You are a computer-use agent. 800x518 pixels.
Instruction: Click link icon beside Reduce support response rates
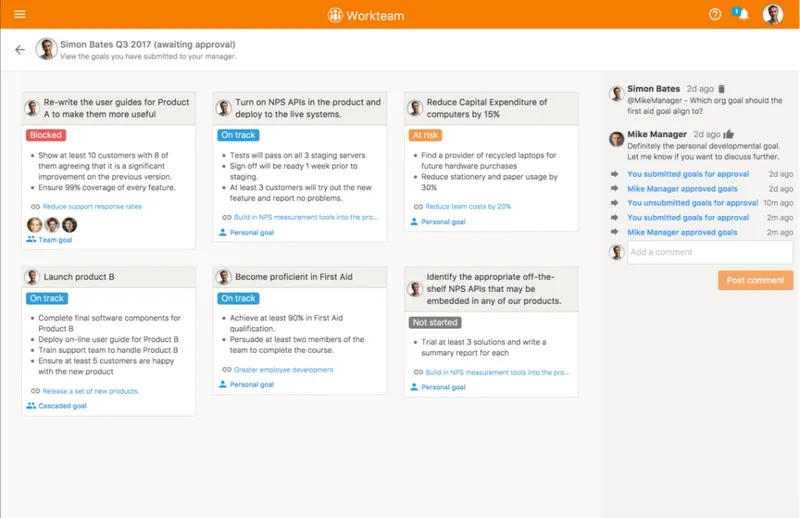(x=35, y=207)
